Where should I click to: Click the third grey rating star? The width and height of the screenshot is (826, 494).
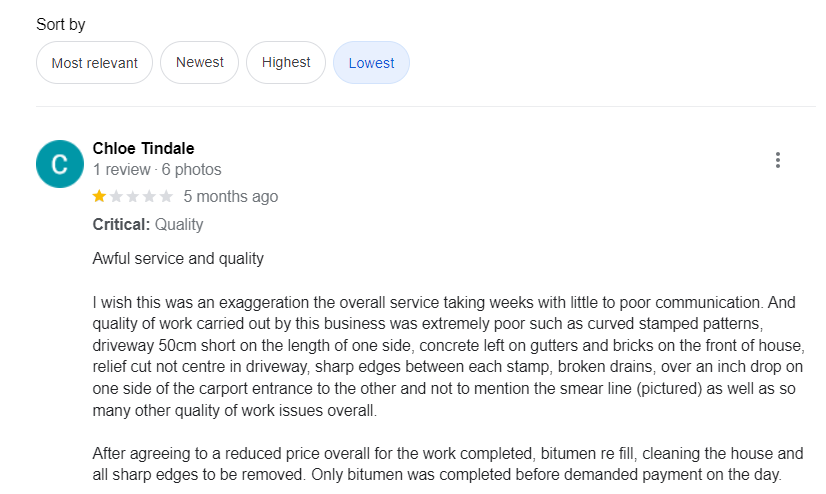click(133, 196)
